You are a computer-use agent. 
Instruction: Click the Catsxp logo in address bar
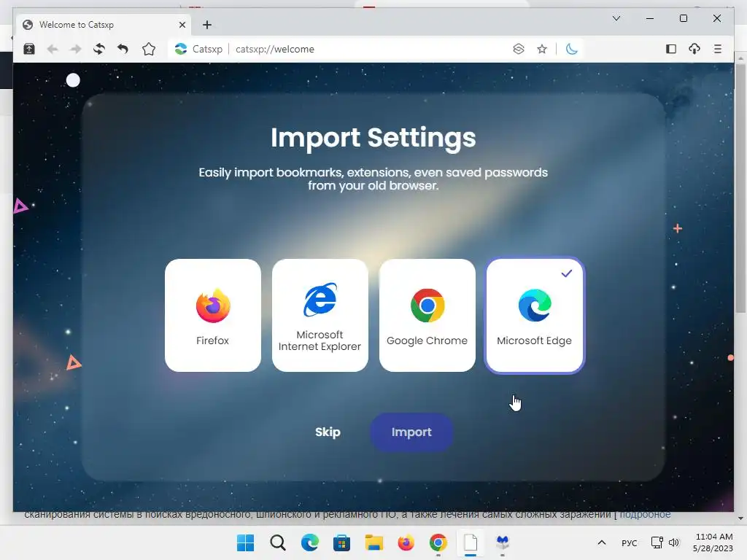181,49
